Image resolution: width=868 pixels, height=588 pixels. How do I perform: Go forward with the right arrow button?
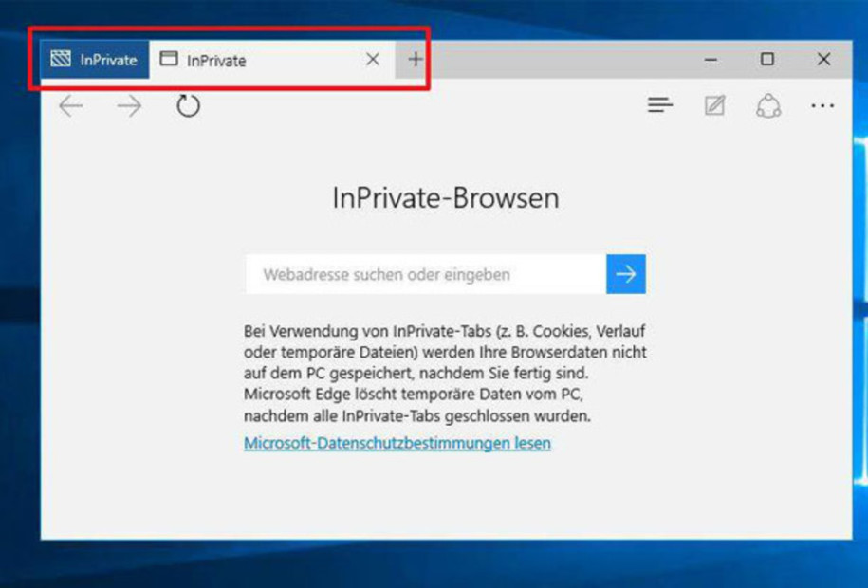click(x=130, y=106)
